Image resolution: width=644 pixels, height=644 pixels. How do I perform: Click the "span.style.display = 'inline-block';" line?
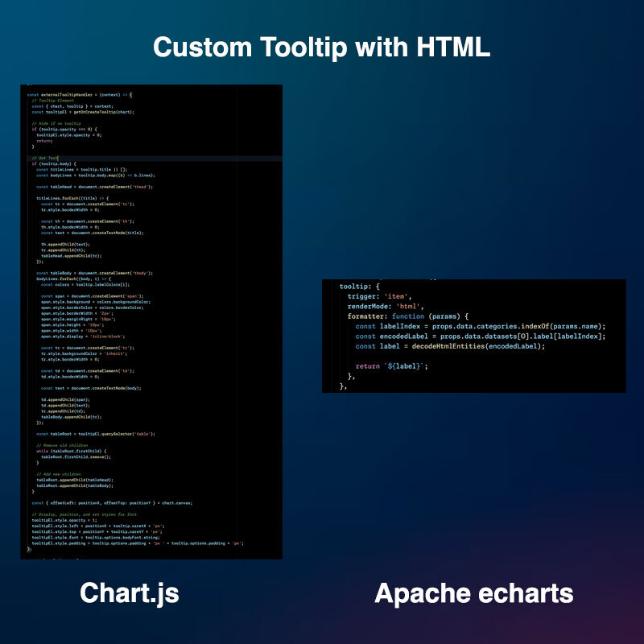point(83,336)
